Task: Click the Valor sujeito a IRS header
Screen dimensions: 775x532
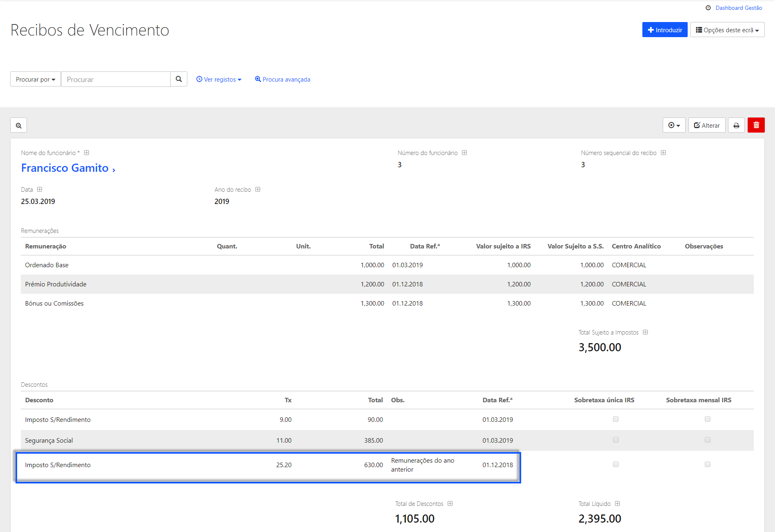Action: [x=503, y=246]
